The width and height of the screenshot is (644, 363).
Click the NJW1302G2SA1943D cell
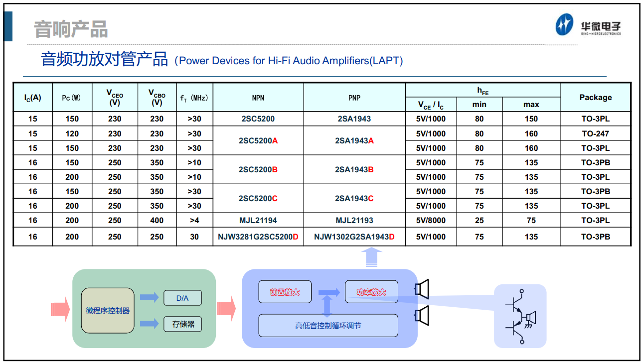click(x=354, y=237)
